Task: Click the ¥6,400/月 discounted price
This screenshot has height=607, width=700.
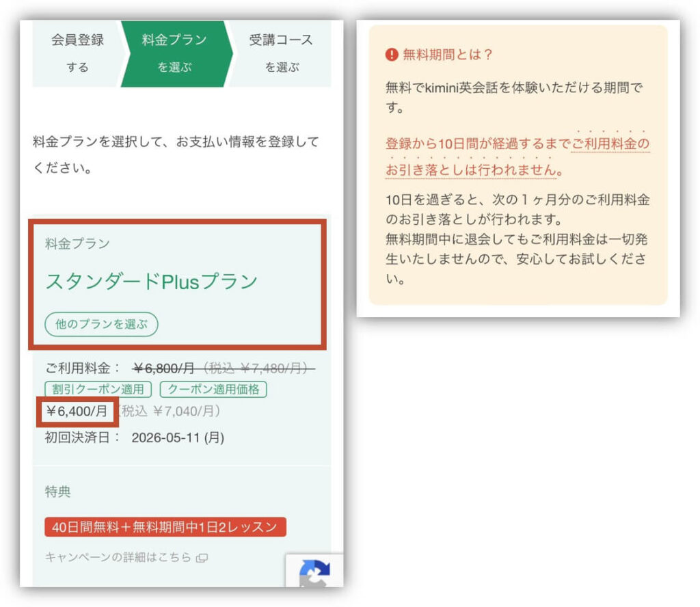Action: click(77, 412)
